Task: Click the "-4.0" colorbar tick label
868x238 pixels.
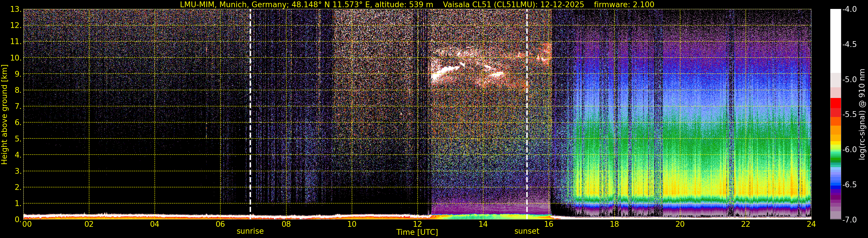Action: (850, 10)
